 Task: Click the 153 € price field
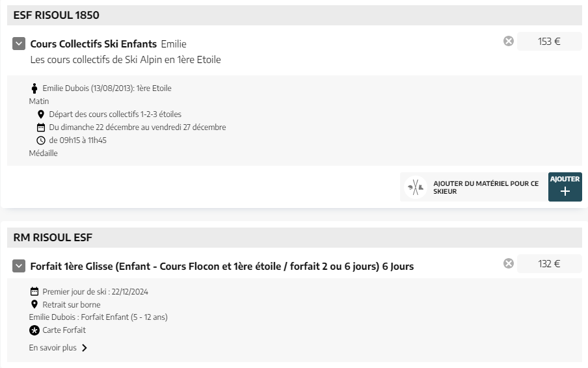[550, 41]
